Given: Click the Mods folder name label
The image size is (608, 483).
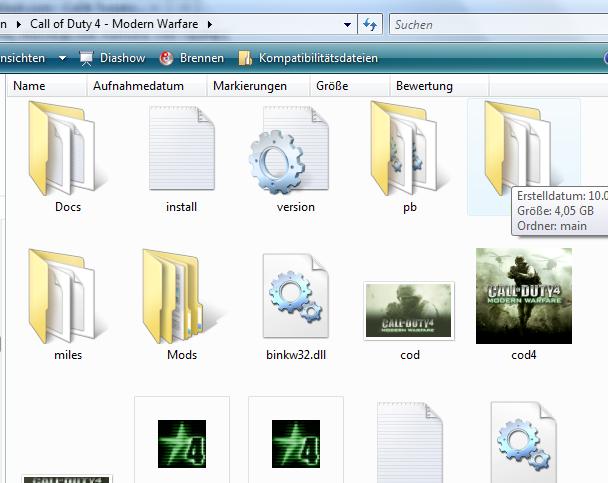Looking at the screenshot, I should 182,355.
